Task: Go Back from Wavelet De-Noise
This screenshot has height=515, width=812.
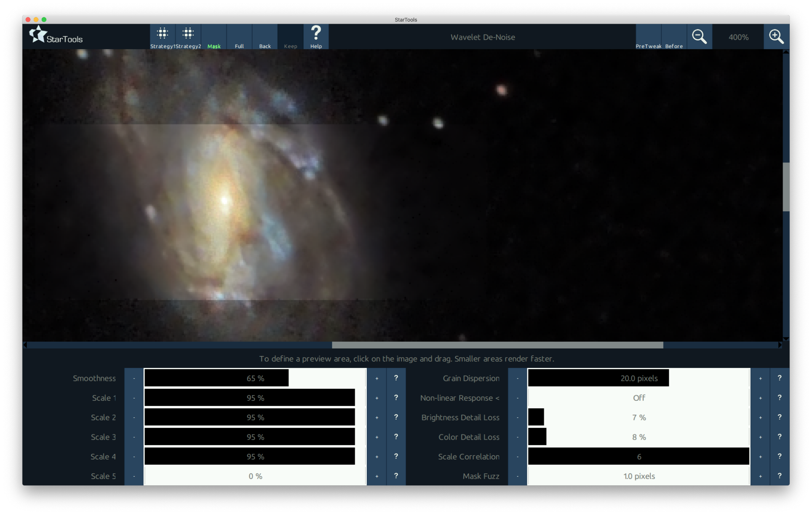Action: coord(265,37)
